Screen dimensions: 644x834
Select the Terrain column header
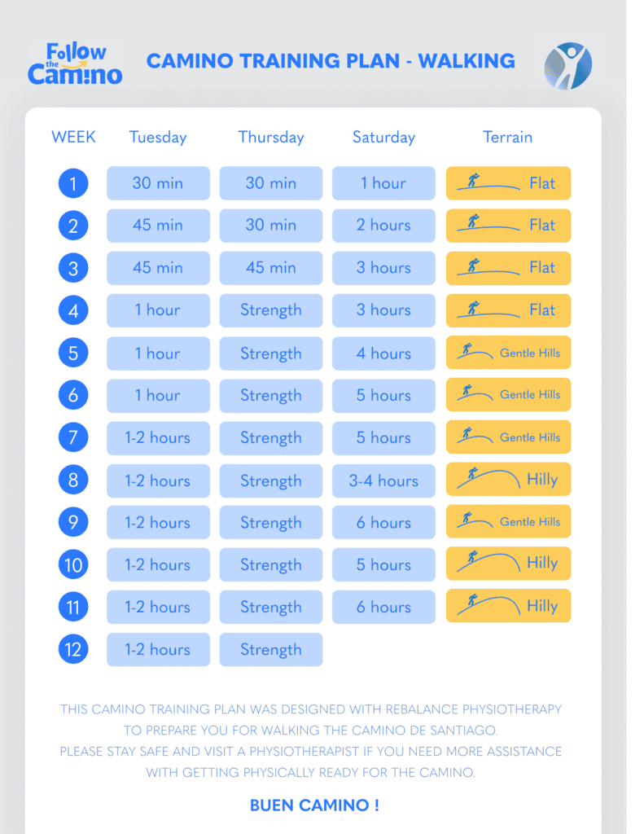[507, 137]
